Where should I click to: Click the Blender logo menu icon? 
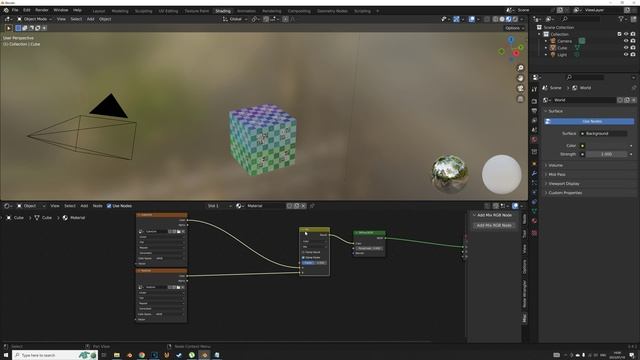tap(6, 10)
